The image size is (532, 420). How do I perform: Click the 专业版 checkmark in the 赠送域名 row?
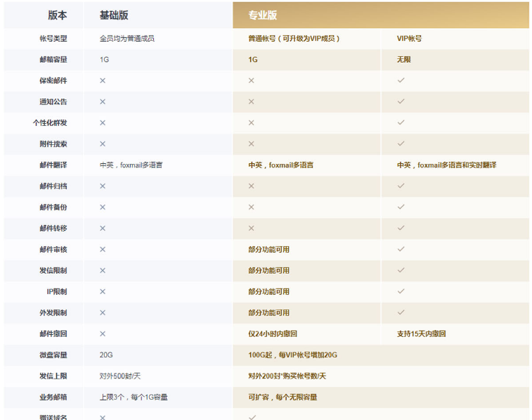tap(252, 416)
